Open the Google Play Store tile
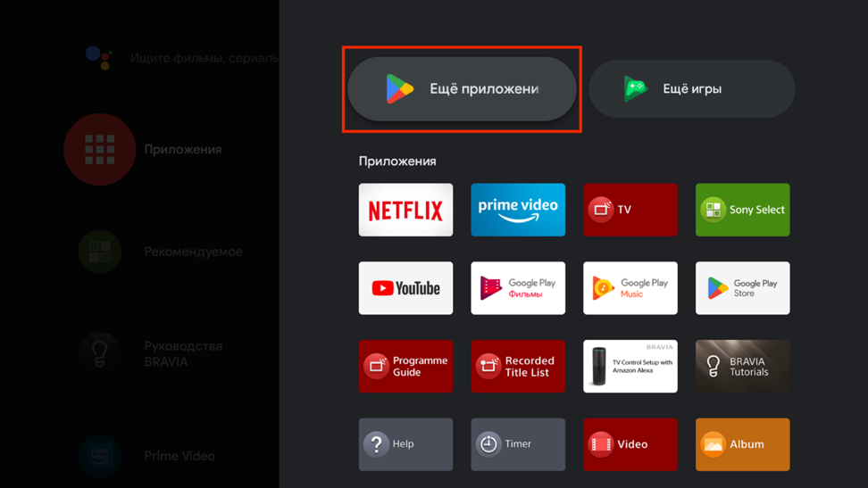 point(743,288)
